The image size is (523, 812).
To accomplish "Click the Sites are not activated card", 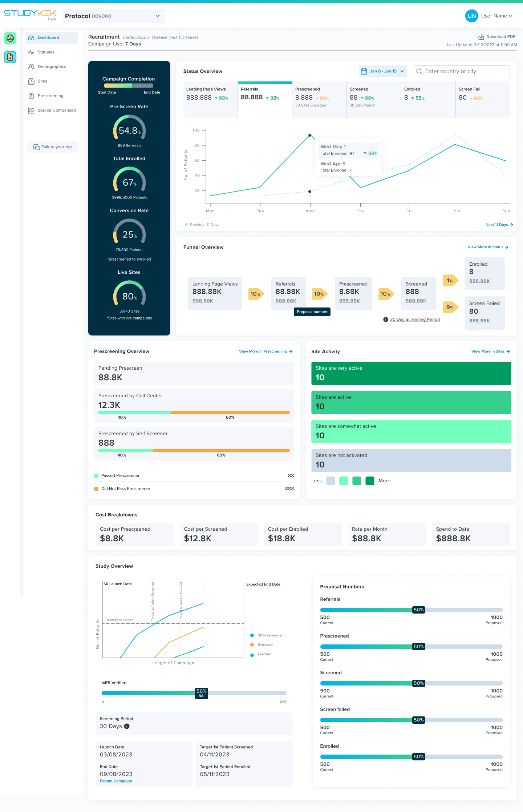I will click(411, 461).
